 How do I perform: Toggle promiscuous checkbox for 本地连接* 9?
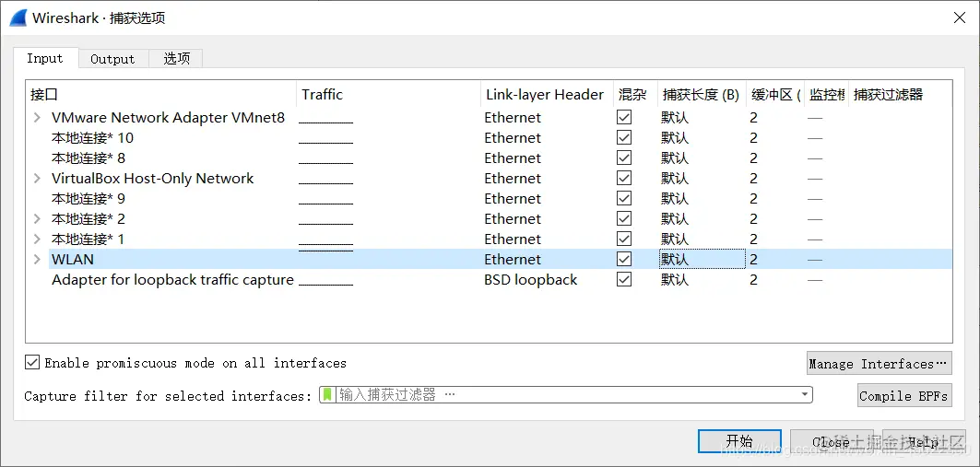pyautogui.click(x=624, y=199)
